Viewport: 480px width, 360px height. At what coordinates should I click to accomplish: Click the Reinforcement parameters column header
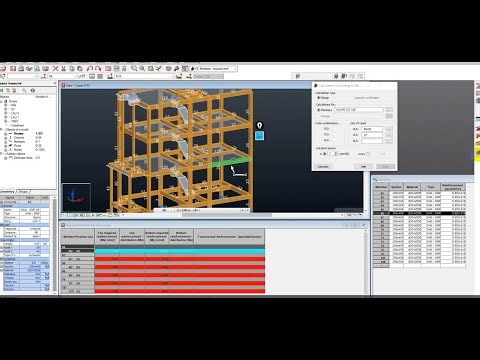pyautogui.click(x=453, y=187)
